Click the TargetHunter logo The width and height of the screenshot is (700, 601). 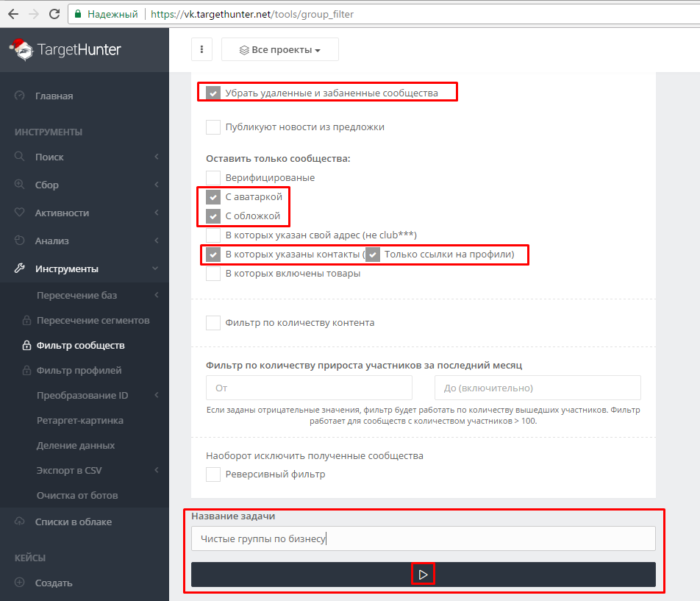[65, 49]
